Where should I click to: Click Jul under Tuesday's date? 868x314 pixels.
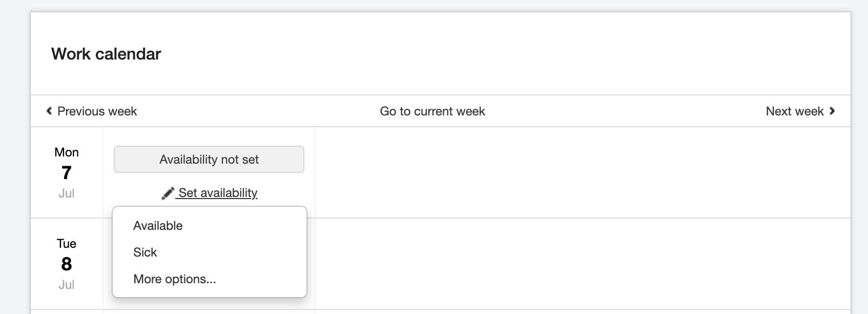[x=67, y=285]
